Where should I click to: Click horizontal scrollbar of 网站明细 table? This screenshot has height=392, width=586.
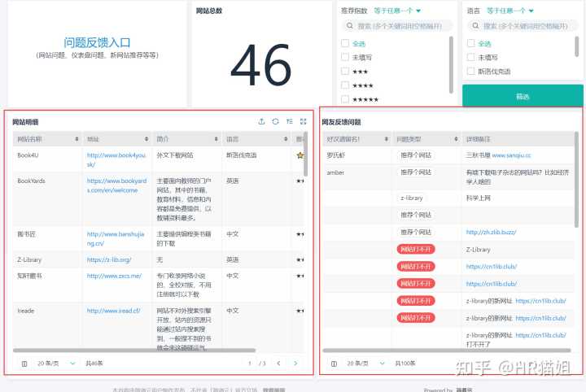click(x=134, y=351)
